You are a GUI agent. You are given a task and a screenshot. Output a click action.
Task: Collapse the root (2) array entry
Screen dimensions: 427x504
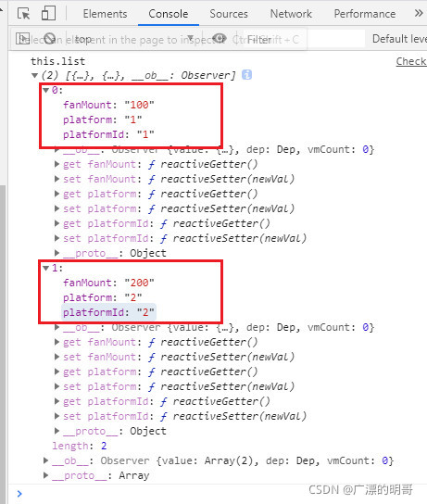34,76
